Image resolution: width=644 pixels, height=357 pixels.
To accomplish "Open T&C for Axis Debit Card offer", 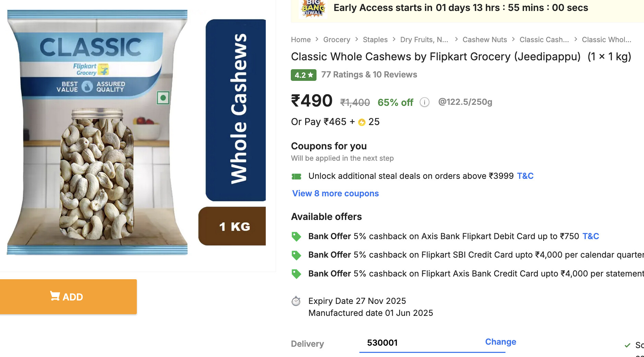I will (591, 236).
